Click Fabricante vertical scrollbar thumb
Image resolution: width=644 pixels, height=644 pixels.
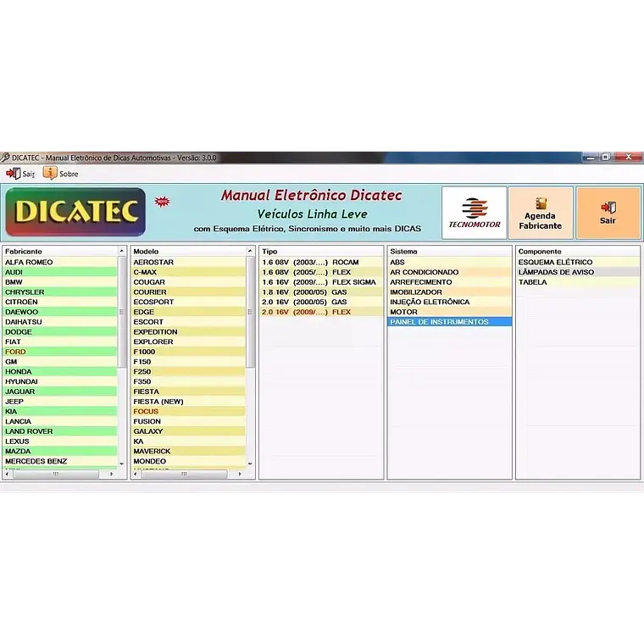[x=121, y=312]
